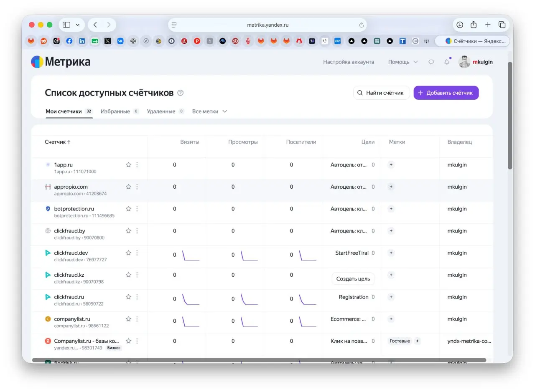Star the appropio.com counter as favorite
This screenshot has height=392, width=535.
pos(128,187)
